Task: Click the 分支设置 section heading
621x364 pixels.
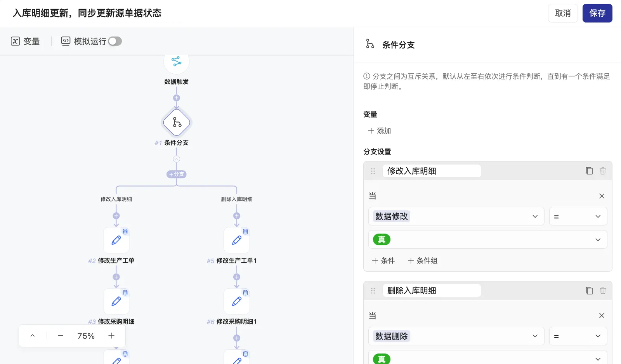Action: (x=377, y=152)
